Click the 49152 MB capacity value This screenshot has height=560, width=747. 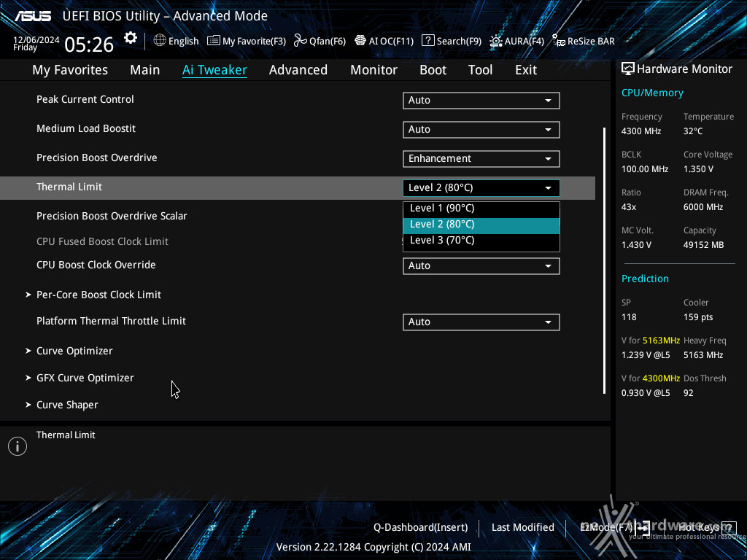(x=704, y=245)
